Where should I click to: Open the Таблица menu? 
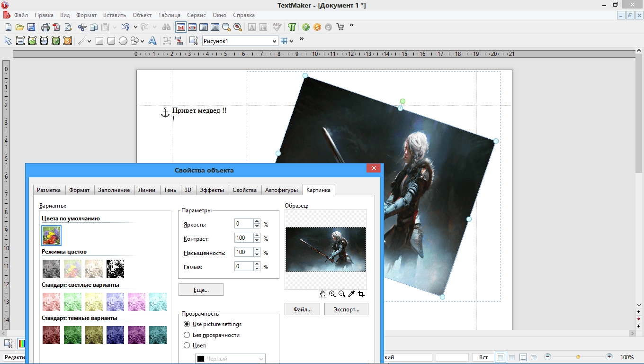[x=170, y=15]
